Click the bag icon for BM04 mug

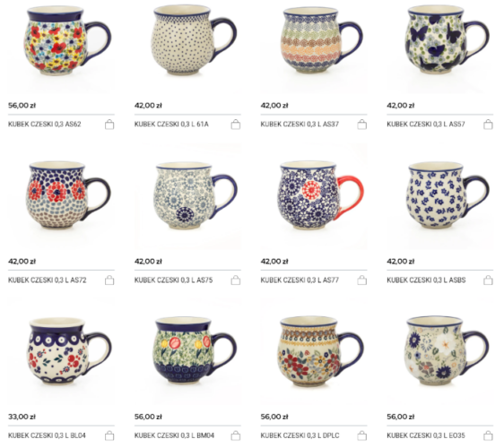click(x=236, y=435)
